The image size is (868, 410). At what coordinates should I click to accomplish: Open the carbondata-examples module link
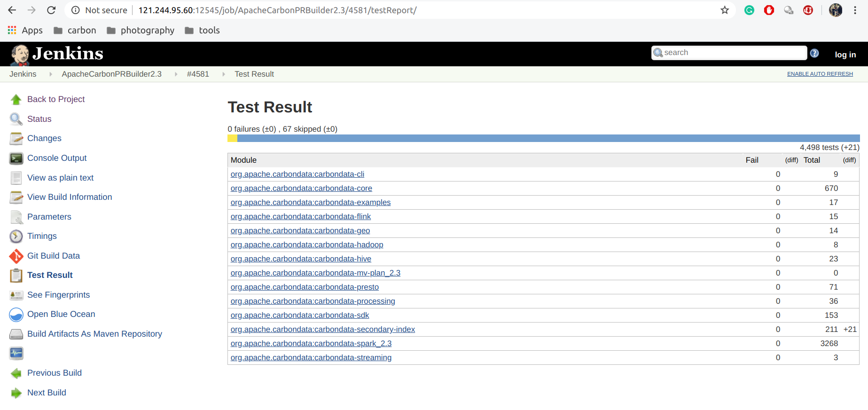point(311,203)
